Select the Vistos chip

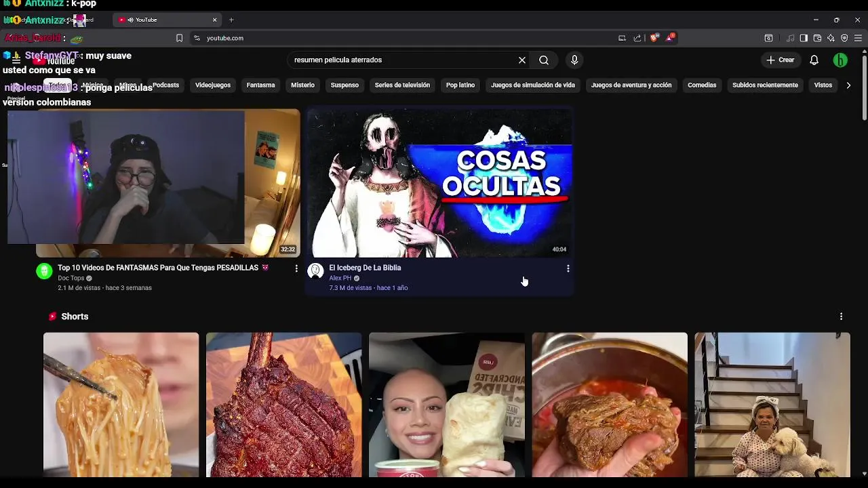click(x=823, y=85)
